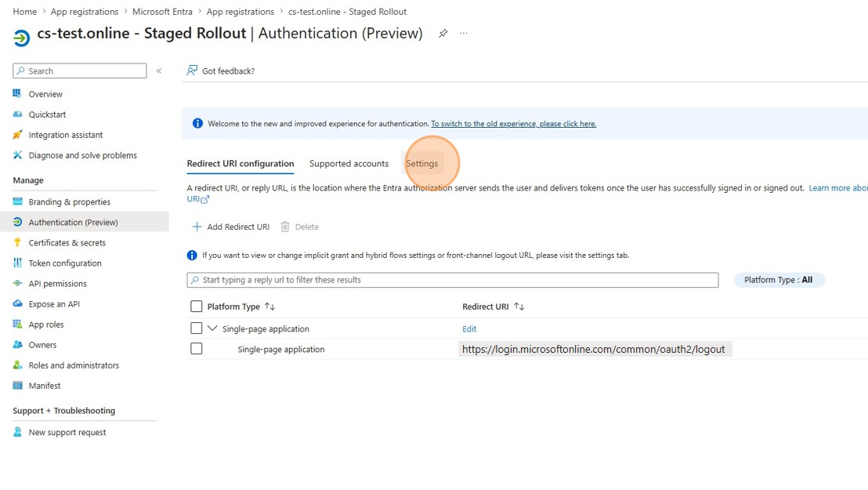Click the info icon in welcome banner

[x=197, y=124]
